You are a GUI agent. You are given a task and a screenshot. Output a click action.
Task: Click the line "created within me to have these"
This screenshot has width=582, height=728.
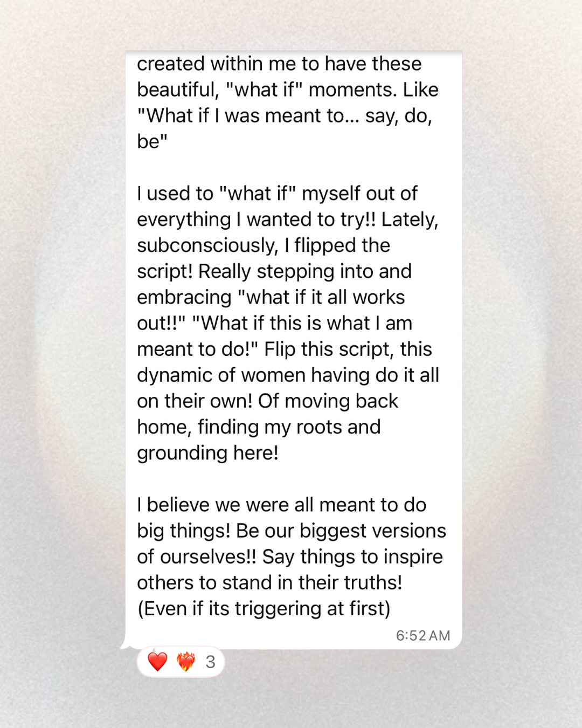pyautogui.click(x=279, y=64)
